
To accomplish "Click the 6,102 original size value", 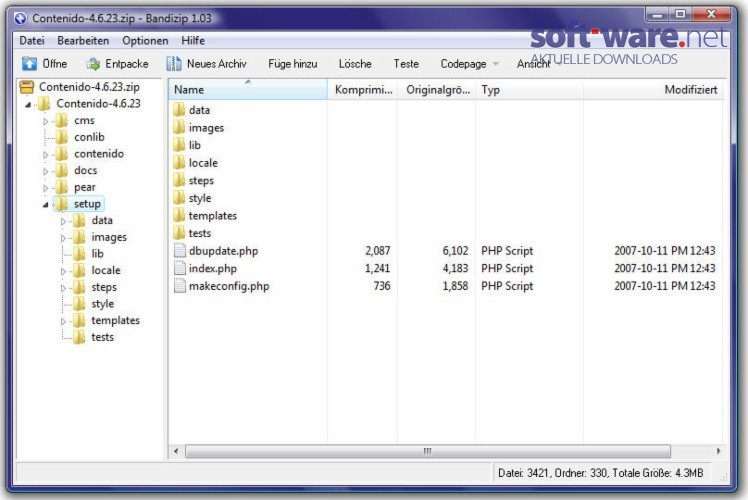I will pos(455,251).
